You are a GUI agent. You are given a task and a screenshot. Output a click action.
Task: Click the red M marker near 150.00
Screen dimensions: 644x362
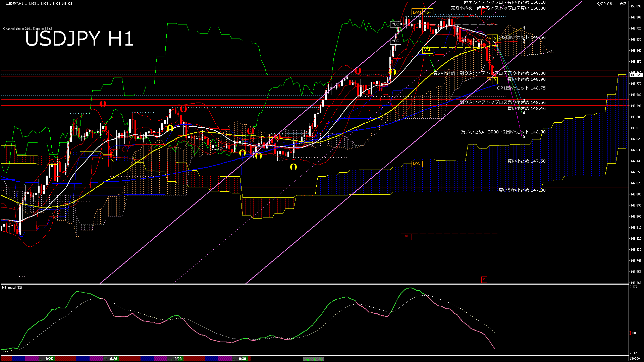coord(484,12)
